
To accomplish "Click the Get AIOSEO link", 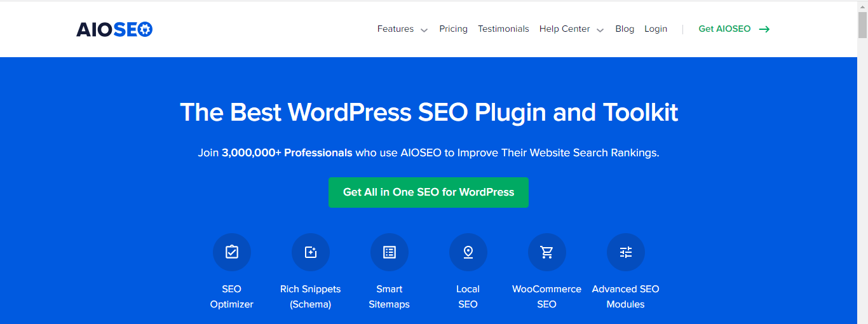I will tap(724, 29).
